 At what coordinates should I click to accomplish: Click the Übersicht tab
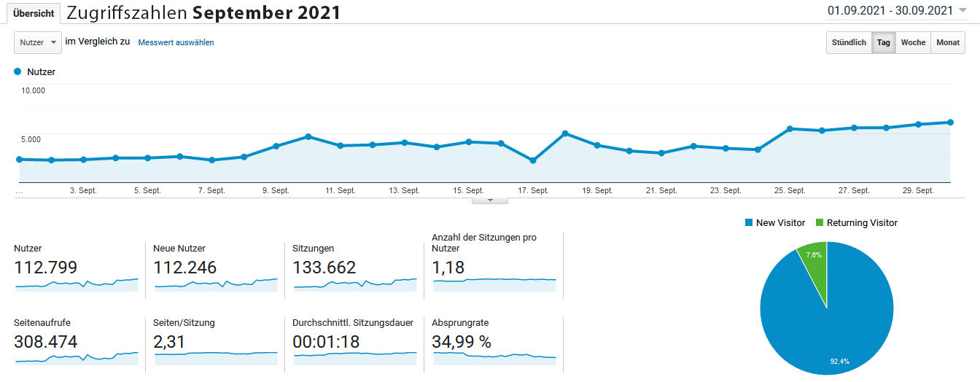[x=34, y=14]
